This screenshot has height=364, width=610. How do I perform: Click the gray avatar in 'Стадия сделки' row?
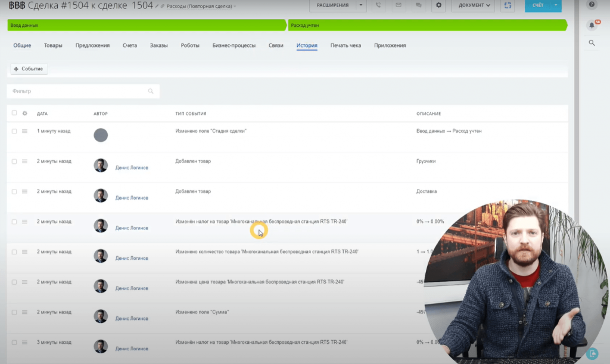click(101, 135)
